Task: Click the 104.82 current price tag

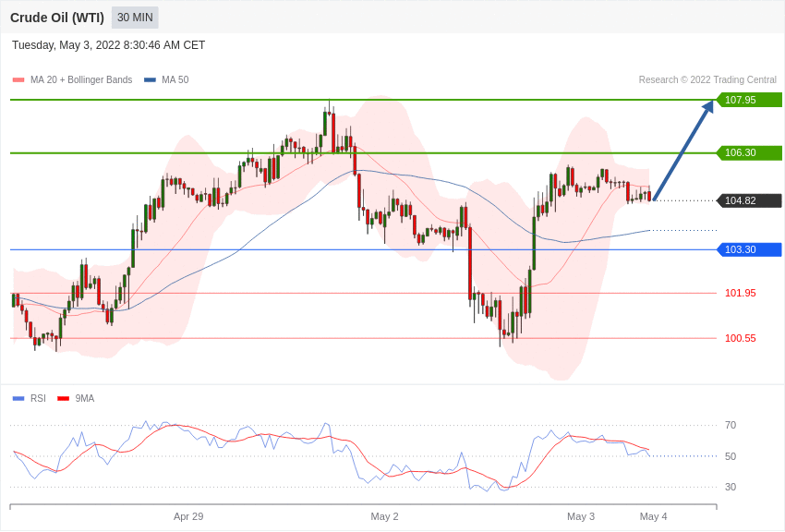Action: 747,200
